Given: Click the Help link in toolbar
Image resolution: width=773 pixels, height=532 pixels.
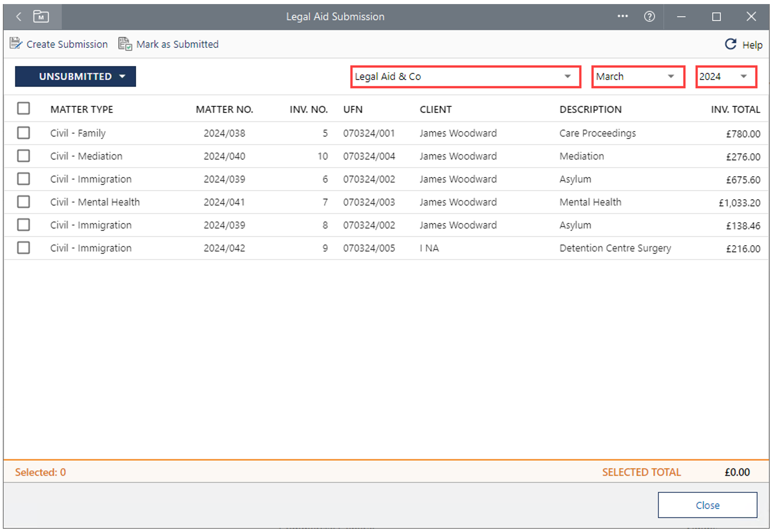Looking at the screenshot, I should (752, 45).
